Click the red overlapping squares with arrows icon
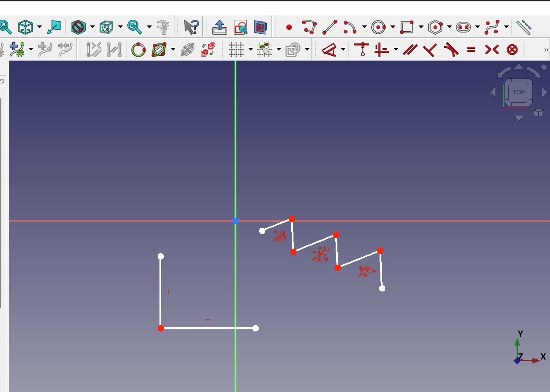This screenshot has height=392, width=550. 208,50
